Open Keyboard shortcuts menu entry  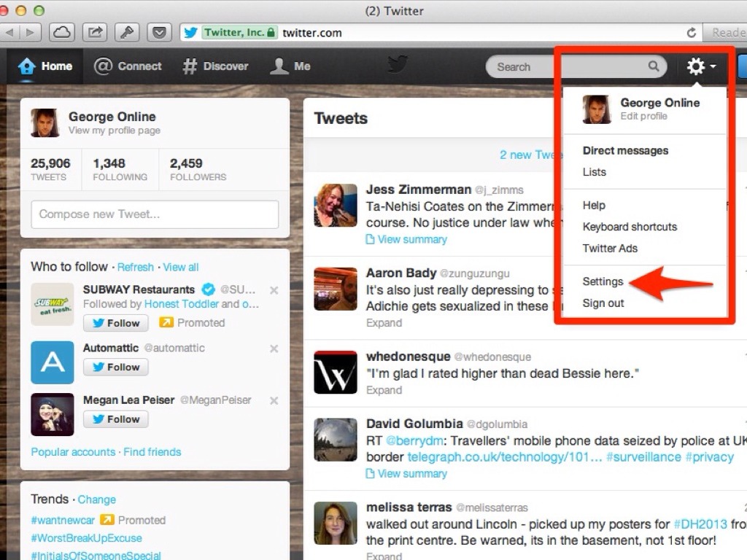630,227
